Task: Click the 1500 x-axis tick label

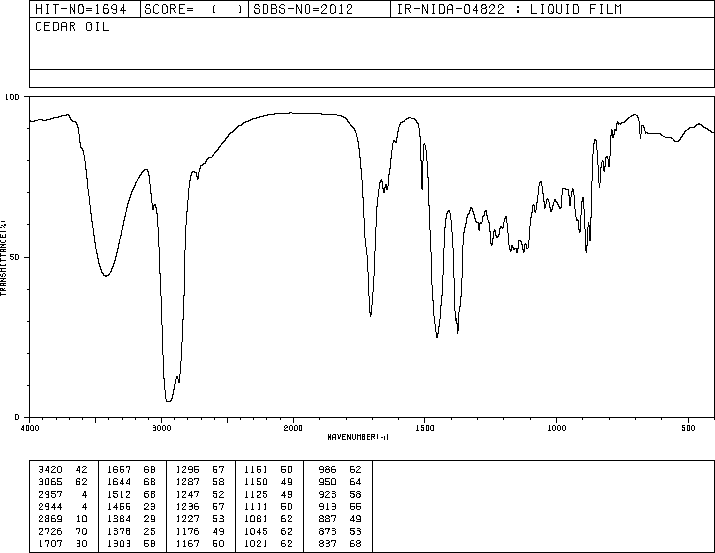Action: pyautogui.click(x=425, y=428)
